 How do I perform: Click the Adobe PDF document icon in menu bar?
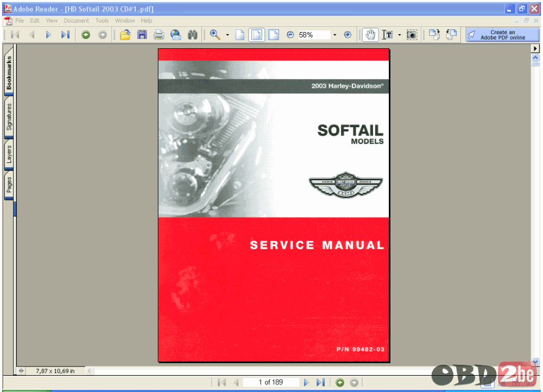(x=8, y=21)
